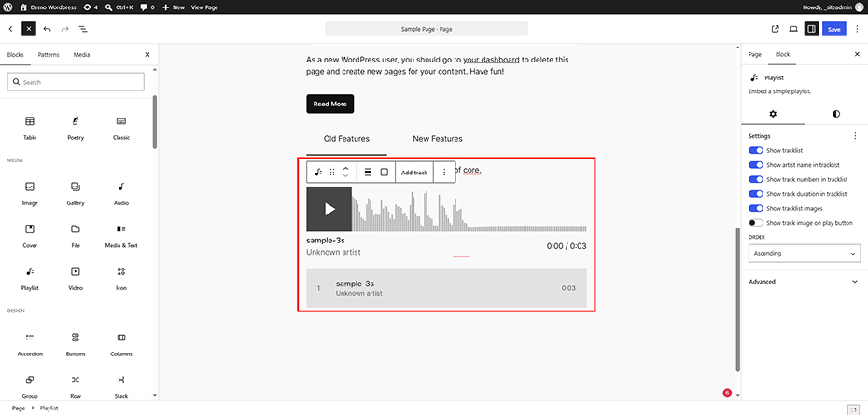Insert a Playlist block from inserter
This screenshot has width=868, height=415.
coord(30,278)
